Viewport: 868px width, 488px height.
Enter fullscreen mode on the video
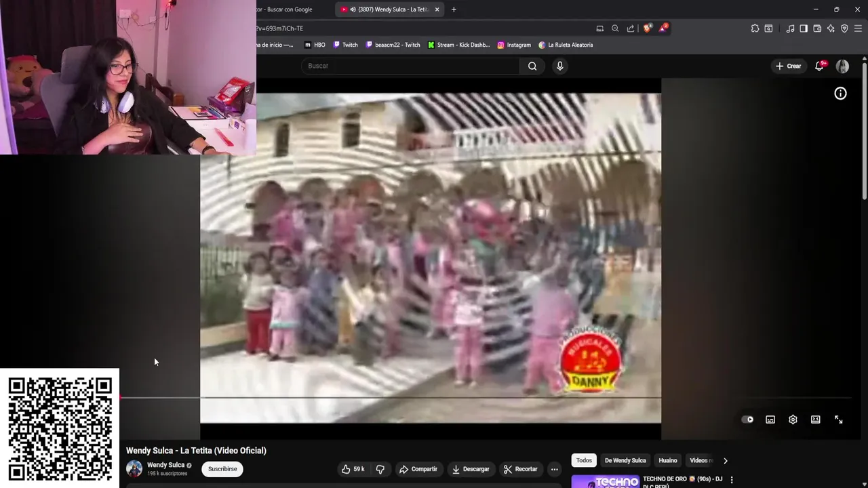838,420
